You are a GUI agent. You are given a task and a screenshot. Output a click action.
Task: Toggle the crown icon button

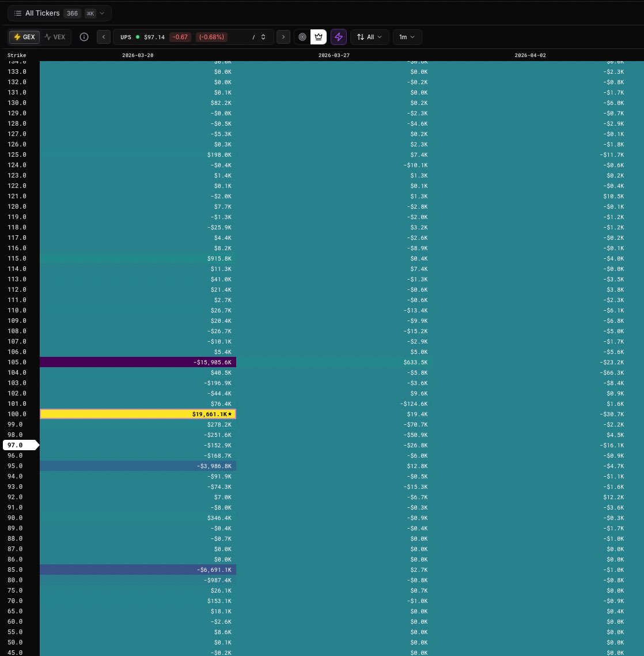click(318, 37)
